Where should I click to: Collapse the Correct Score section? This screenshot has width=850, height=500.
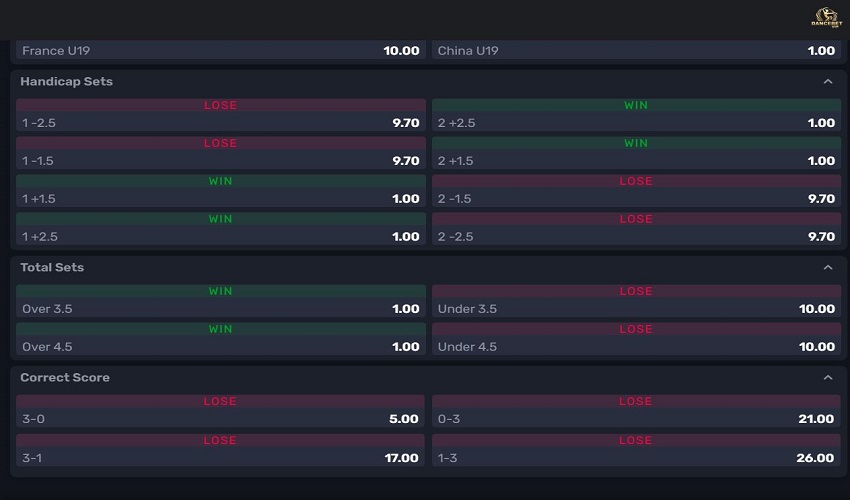(827, 378)
